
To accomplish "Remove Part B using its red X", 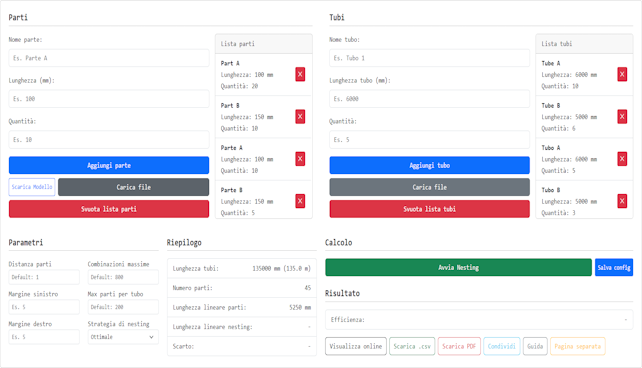I will 300,117.
